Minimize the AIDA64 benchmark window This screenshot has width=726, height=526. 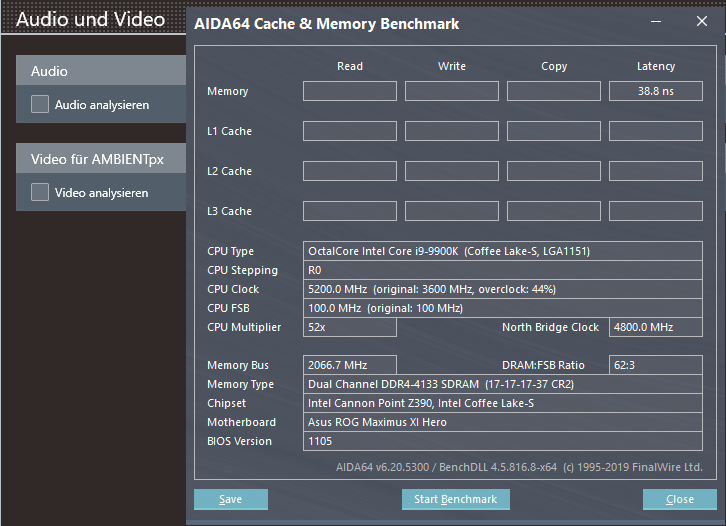point(655,21)
